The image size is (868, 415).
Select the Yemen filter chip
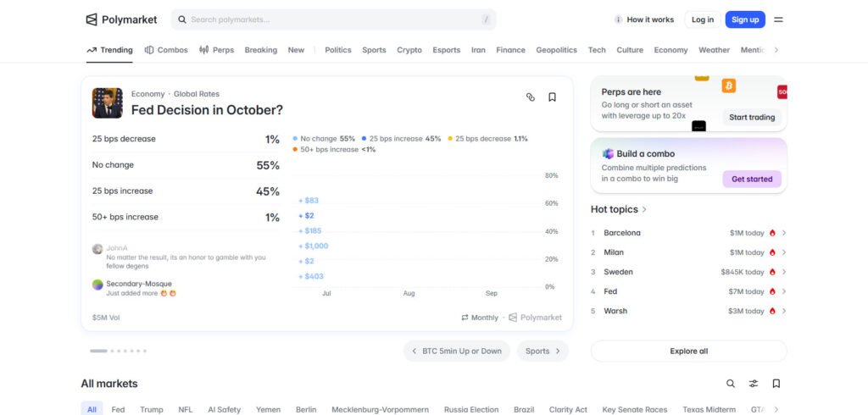pos(268,409)
